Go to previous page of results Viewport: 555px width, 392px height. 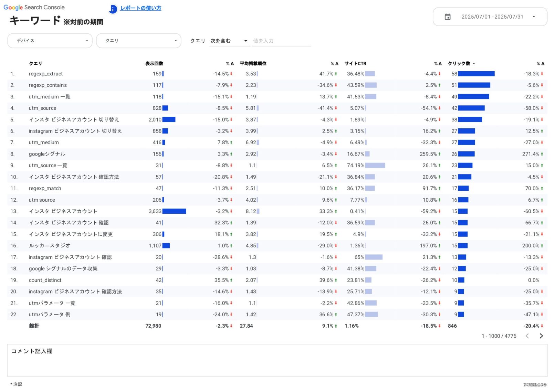527,336
